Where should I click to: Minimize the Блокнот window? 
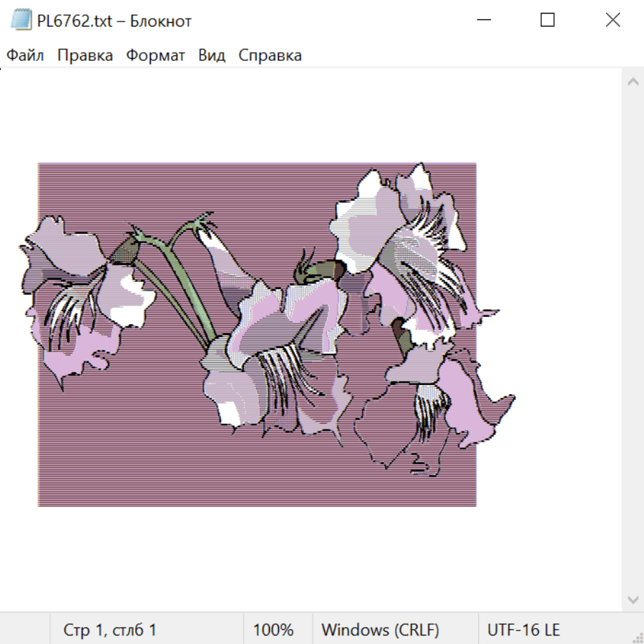click(483, 20)
